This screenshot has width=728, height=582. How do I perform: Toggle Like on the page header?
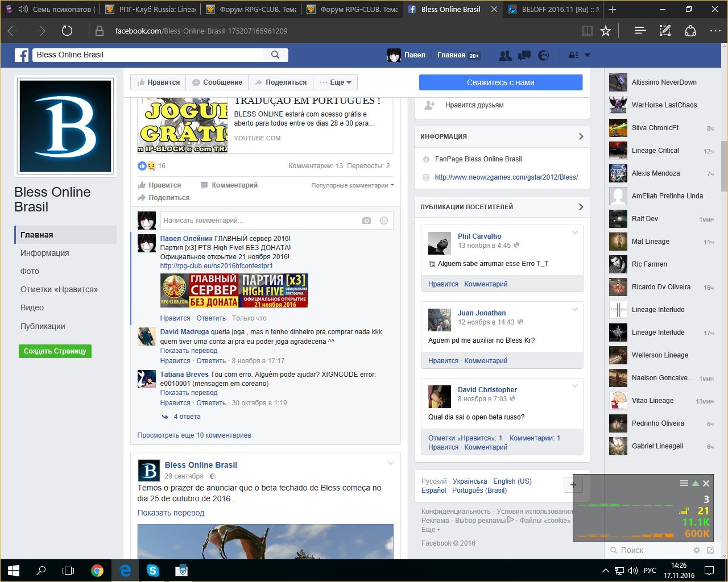pos(159,82)
